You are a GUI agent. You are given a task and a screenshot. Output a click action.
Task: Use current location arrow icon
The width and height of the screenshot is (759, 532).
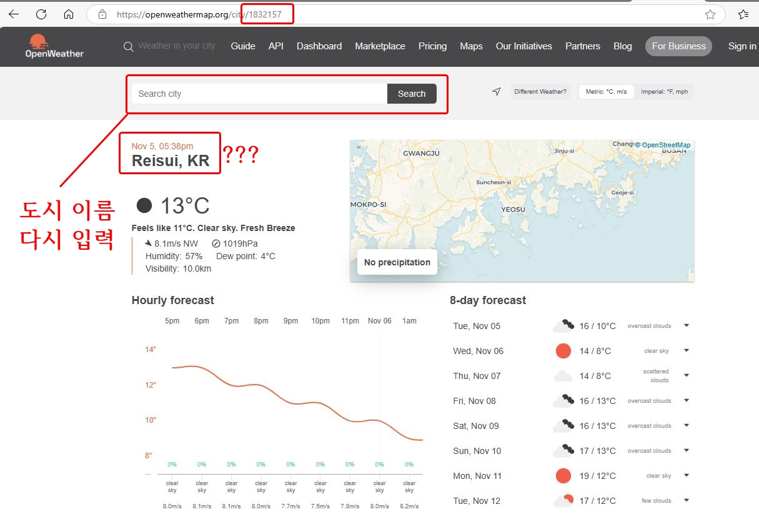(497, 92)
